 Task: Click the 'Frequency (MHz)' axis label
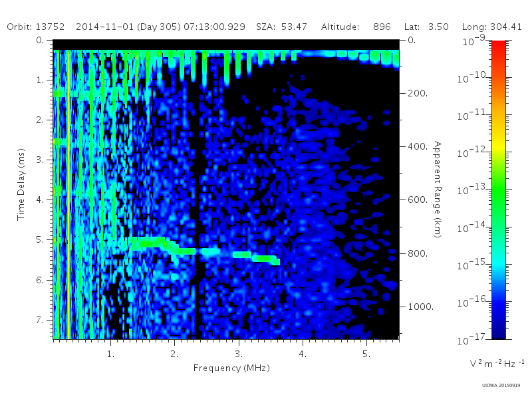(231, 368)
